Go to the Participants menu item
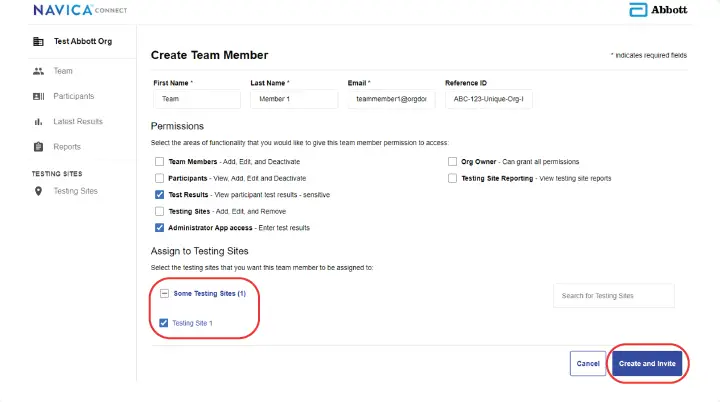 pos(73,96)
